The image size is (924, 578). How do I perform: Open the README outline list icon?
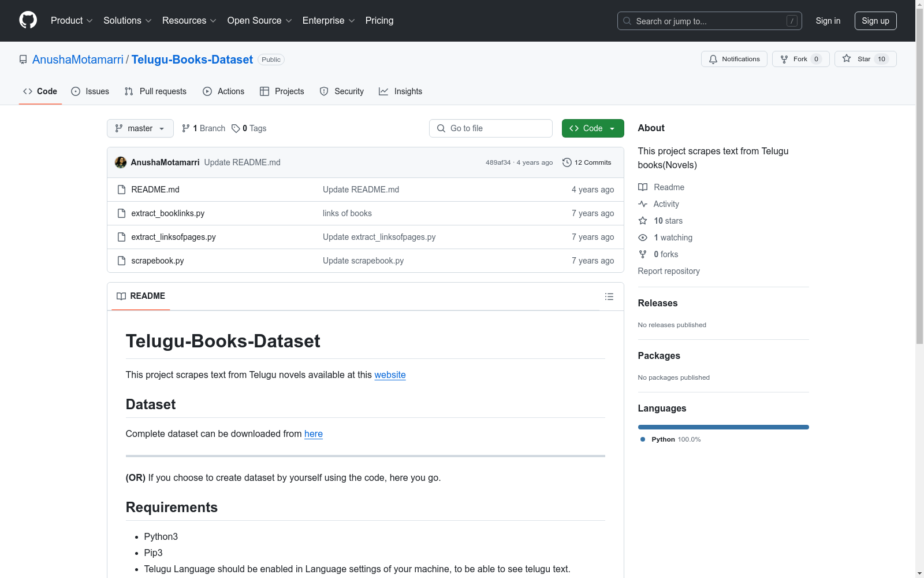click(x=609, y=297)
